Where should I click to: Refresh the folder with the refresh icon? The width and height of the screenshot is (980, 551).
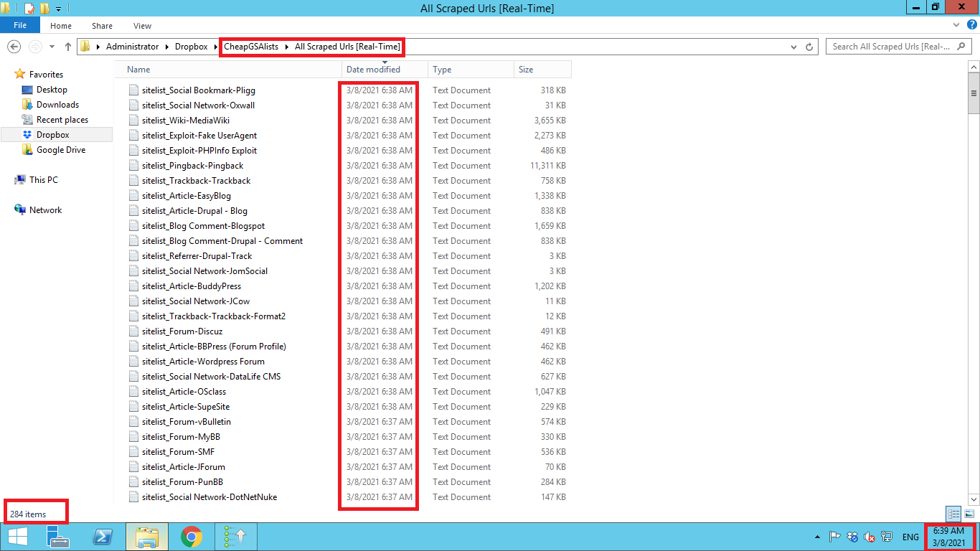click(810, 47)
